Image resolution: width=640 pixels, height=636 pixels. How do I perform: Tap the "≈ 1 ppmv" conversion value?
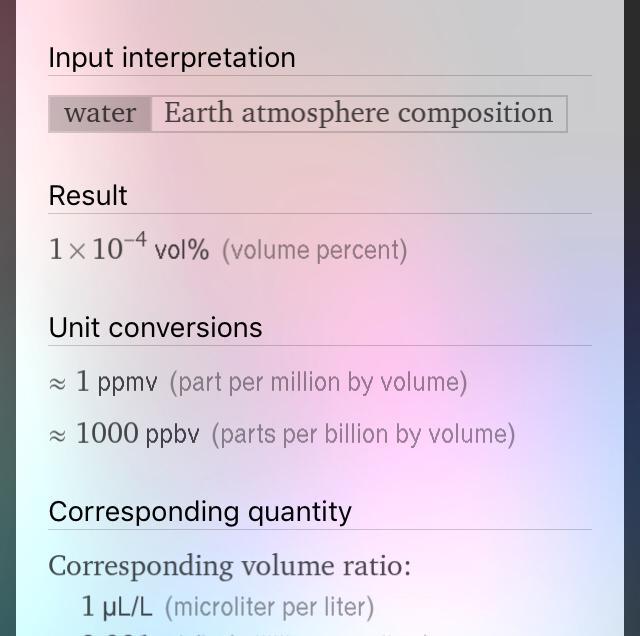[x=103, y=382]
